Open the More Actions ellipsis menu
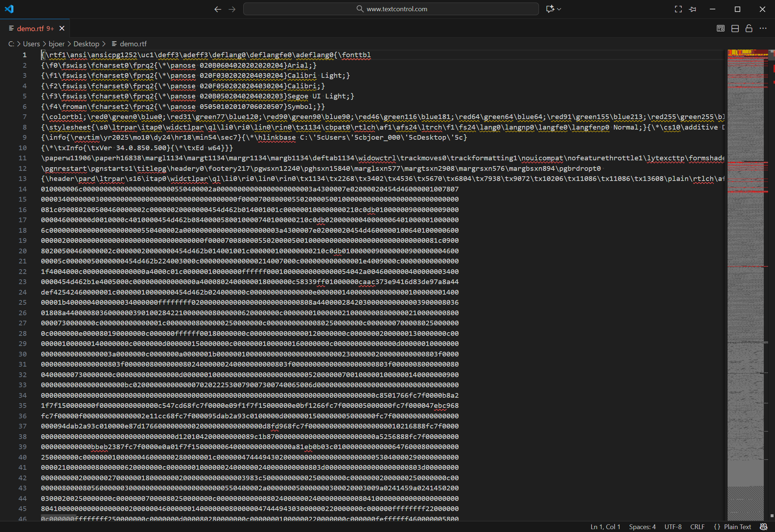The height and width of the screenshot is (532, 775). [763, 28]
